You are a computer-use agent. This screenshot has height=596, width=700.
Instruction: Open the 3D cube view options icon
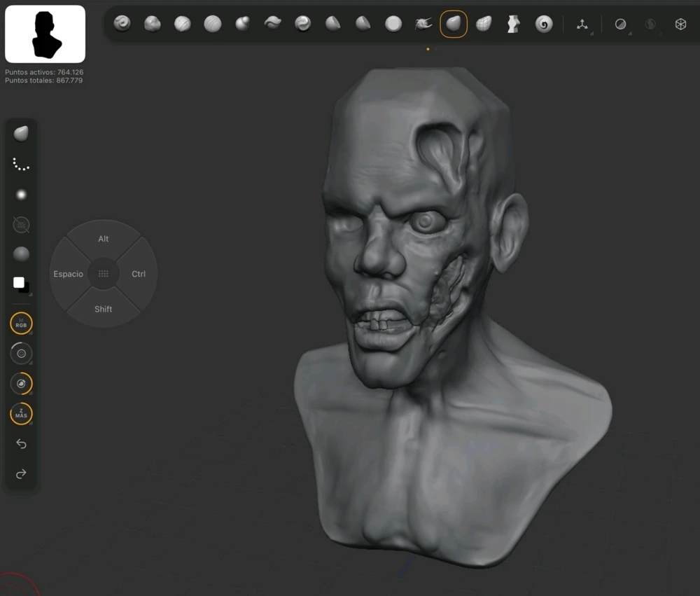(680, 25)
